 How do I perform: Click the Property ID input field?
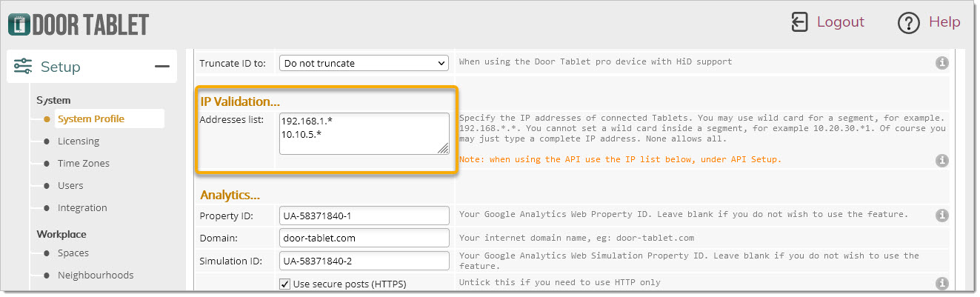pos(364,216)
